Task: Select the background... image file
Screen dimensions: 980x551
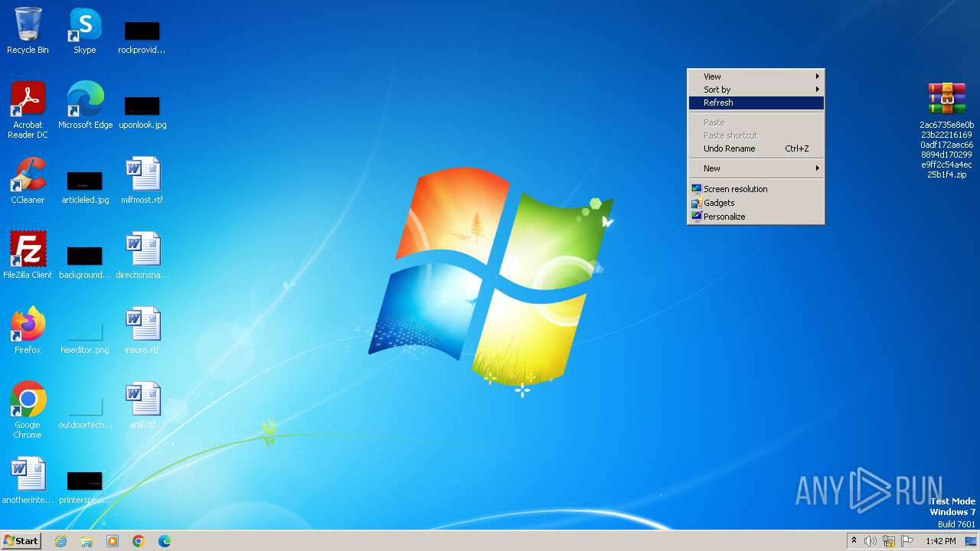Action: [85, 261]
